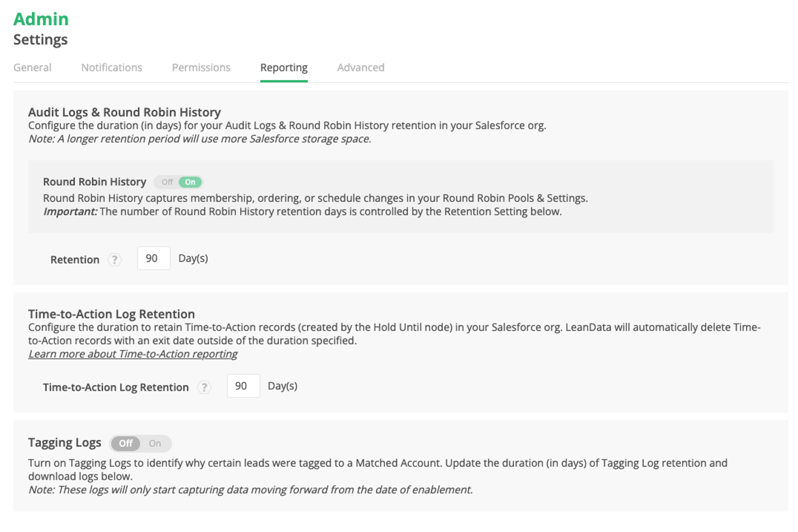Switch Round Robin History toggle to Off
Viewport: 798px width, 532px height.
167,182
